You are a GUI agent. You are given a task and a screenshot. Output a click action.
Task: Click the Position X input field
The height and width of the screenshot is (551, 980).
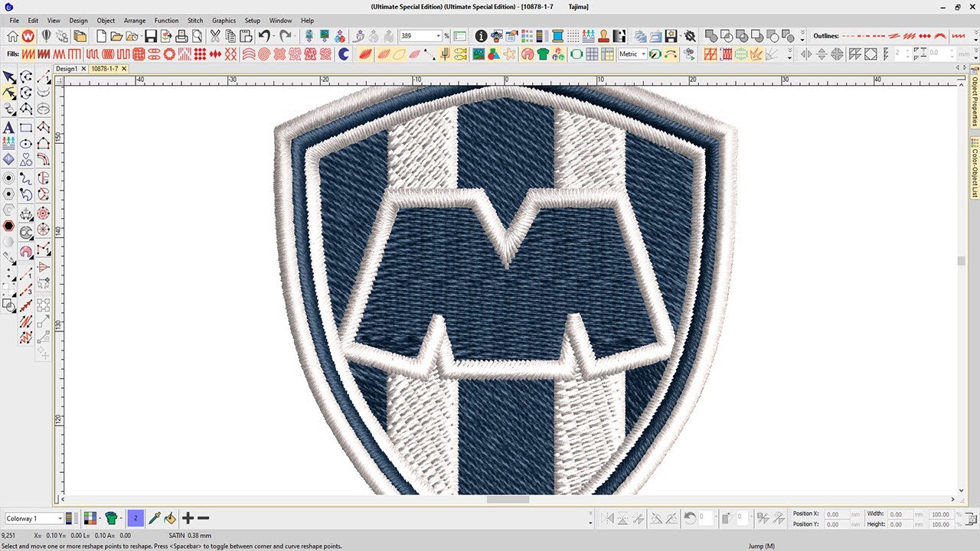[x=836, y=514]
